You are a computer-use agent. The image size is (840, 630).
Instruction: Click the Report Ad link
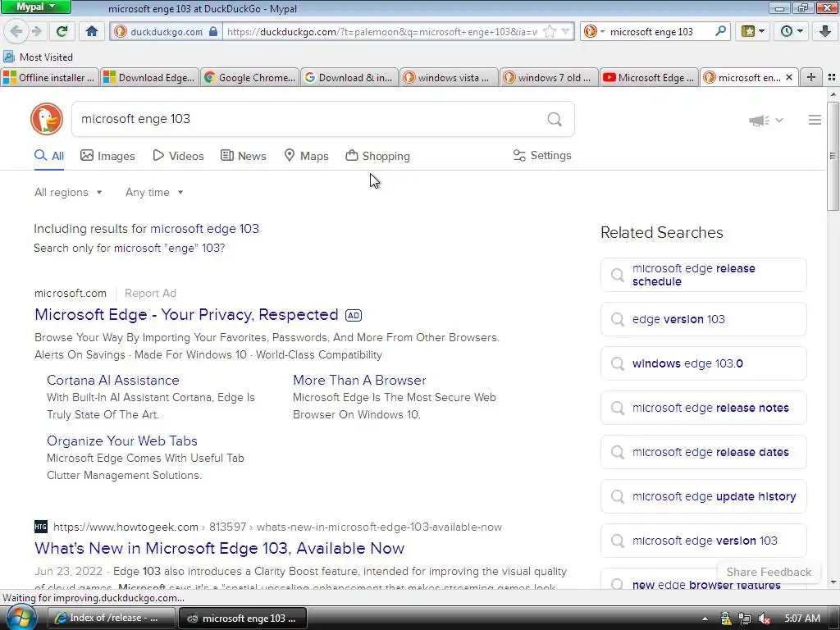(150, 293)
